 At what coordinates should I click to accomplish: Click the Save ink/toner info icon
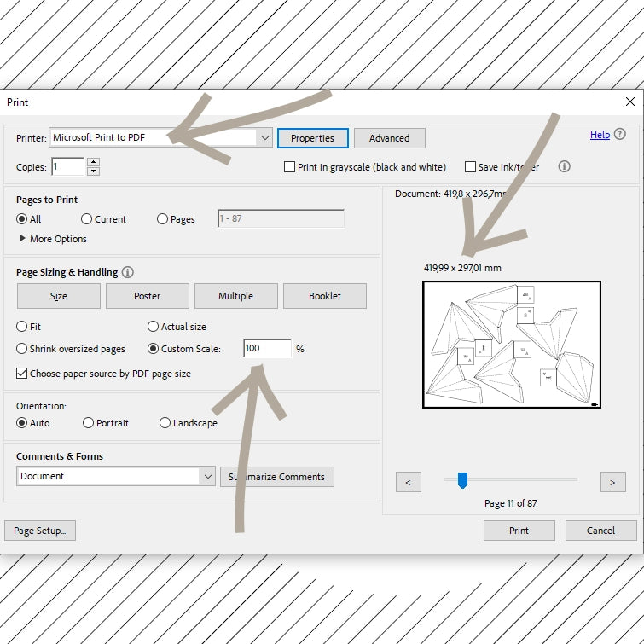click(564, 167)
